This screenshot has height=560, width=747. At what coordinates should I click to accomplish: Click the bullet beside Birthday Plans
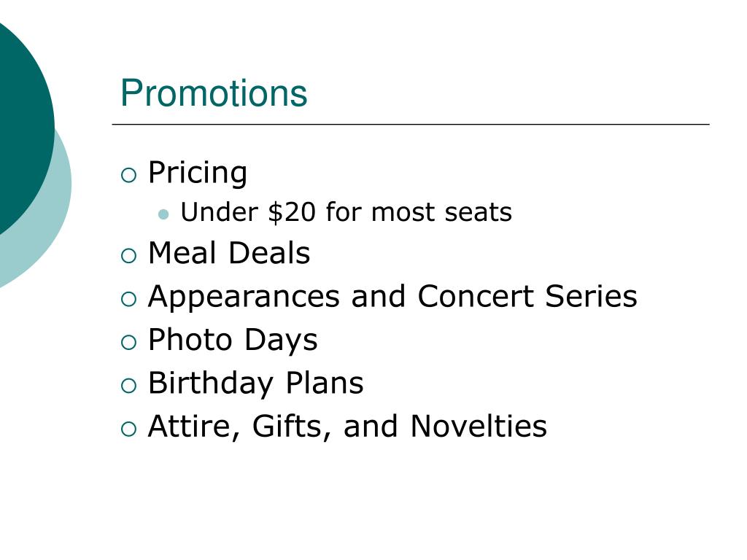(x=128, y=385)
